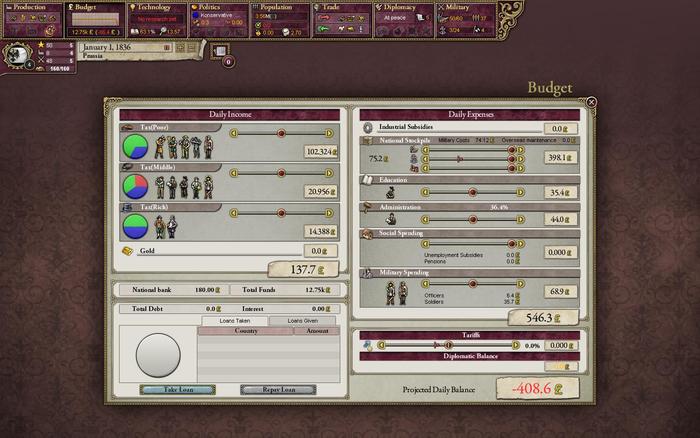Screen dimensions: 700x438
Task: Click the land stockpile spending icon
Action: [x=414, y=149]
